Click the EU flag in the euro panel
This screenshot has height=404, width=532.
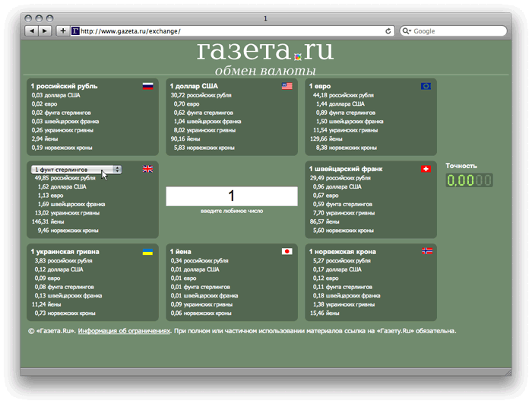(426, 86)
